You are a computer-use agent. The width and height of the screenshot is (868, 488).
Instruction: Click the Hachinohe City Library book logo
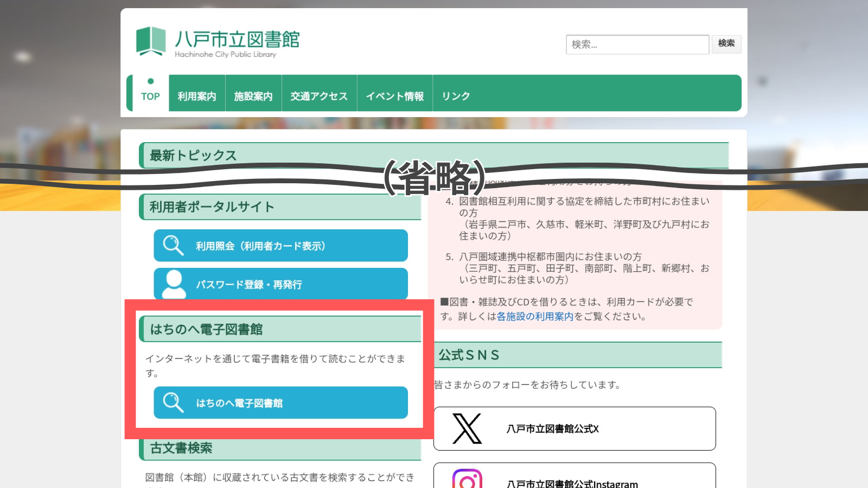click(x=150, y=41)
